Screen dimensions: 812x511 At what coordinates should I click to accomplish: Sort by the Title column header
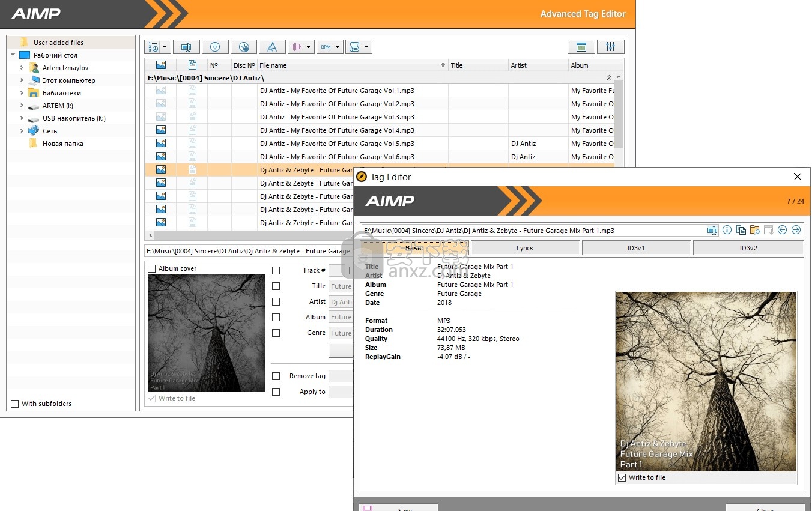478,65
